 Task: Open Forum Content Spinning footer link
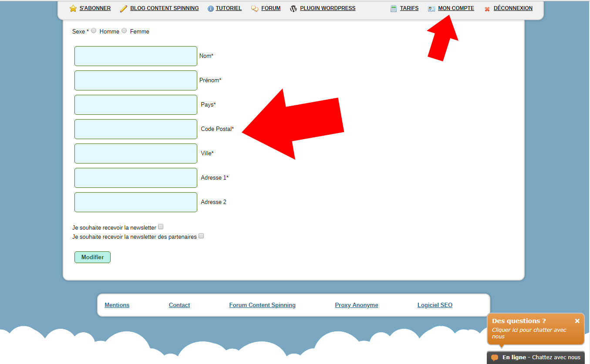tap(263, 305)
